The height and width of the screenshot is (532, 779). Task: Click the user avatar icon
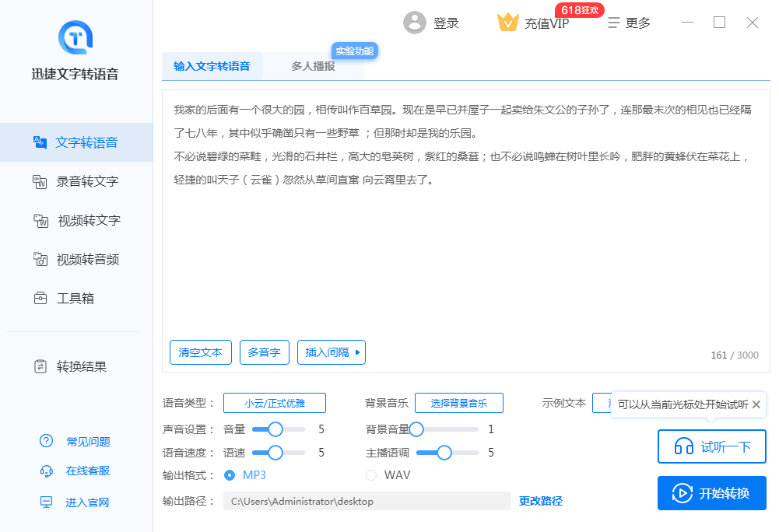point(414,23)
